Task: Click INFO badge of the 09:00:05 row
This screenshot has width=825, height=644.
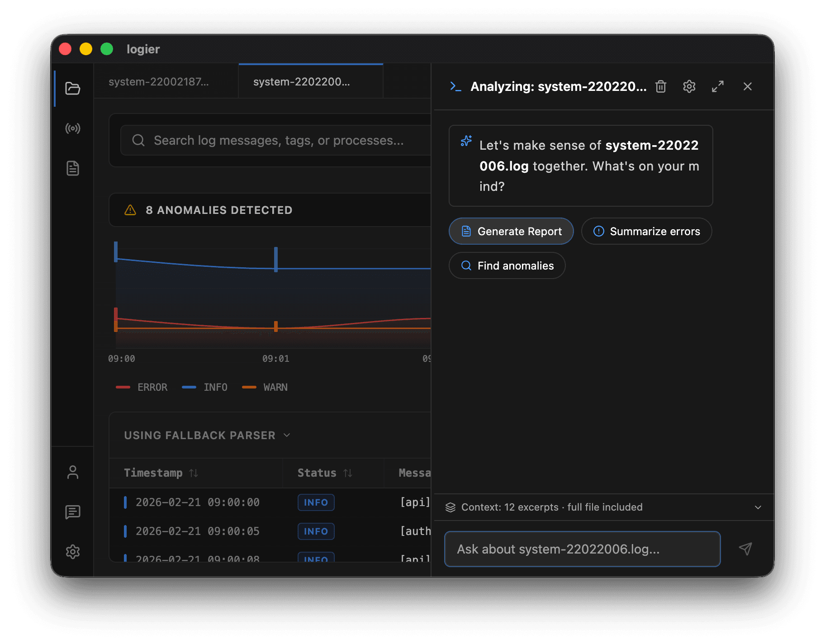Action: [316, 531]
